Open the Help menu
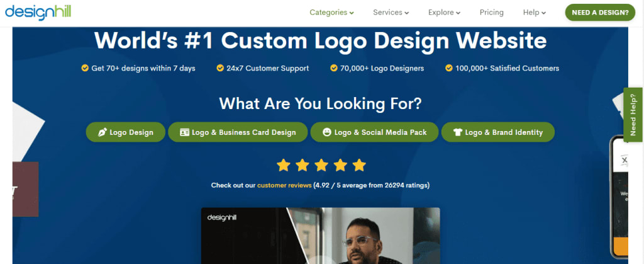The width and height of the screenshot is (644, 264). pos(535,13)
